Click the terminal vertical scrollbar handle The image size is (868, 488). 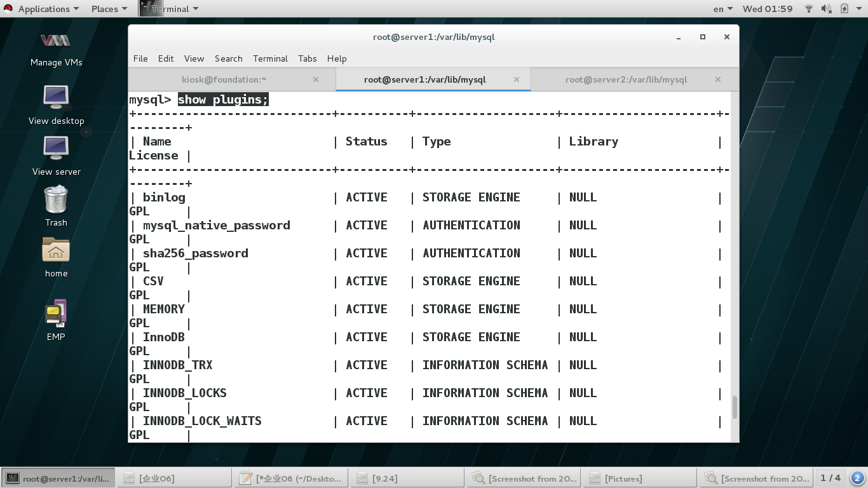pyautogui.click(x=735, y=407)
